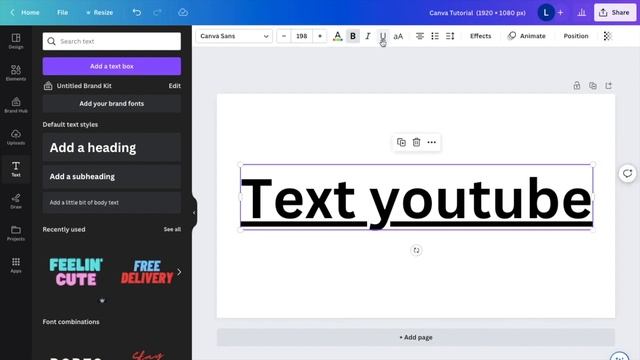Screen dimensions: 640x360
Task: Open the Position panel
Action: tap(576, 36)
